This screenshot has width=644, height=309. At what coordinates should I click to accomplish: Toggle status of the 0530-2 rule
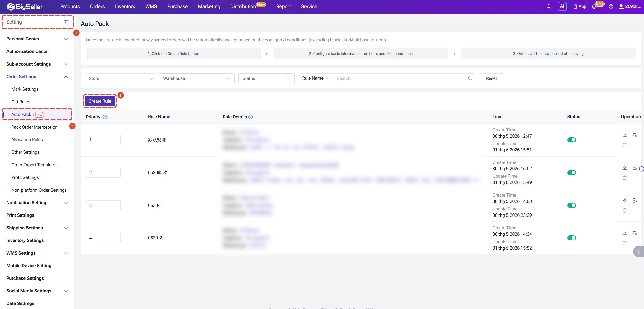pyautogui.click(x=572, y=238)
